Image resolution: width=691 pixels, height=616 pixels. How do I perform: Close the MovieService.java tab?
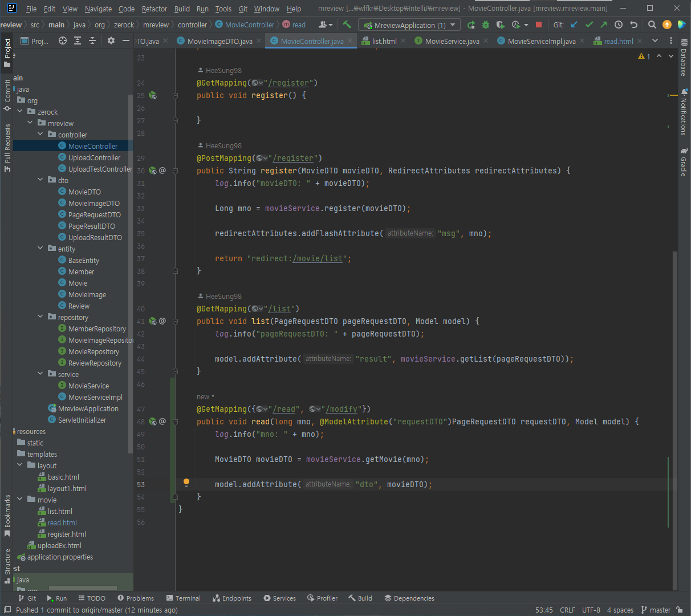[x=486, y=40]
